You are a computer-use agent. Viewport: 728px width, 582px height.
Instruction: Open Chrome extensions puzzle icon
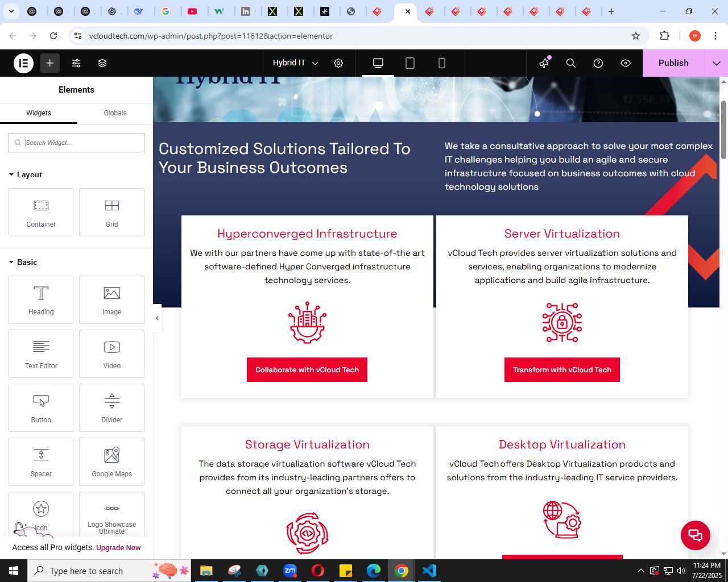(664, 36)
